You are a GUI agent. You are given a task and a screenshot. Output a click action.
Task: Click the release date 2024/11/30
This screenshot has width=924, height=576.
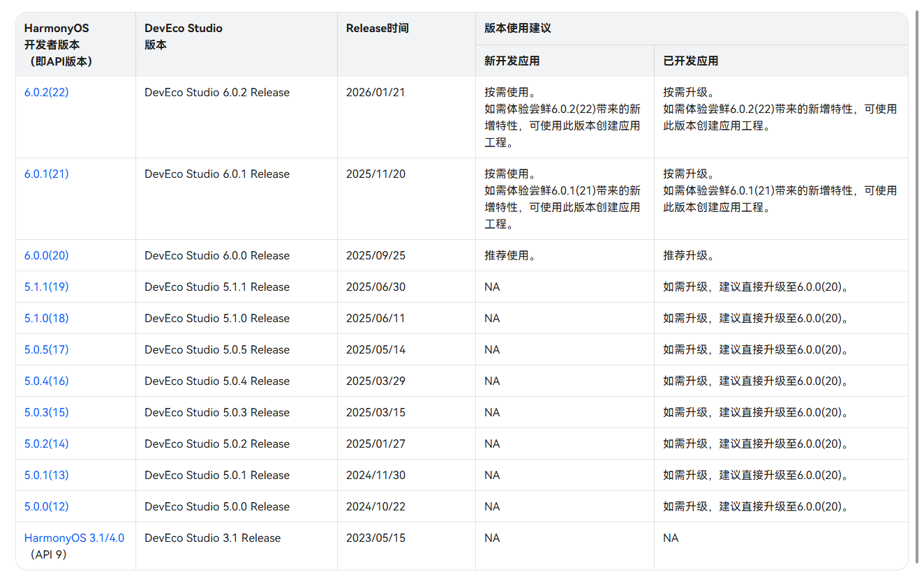375,475
